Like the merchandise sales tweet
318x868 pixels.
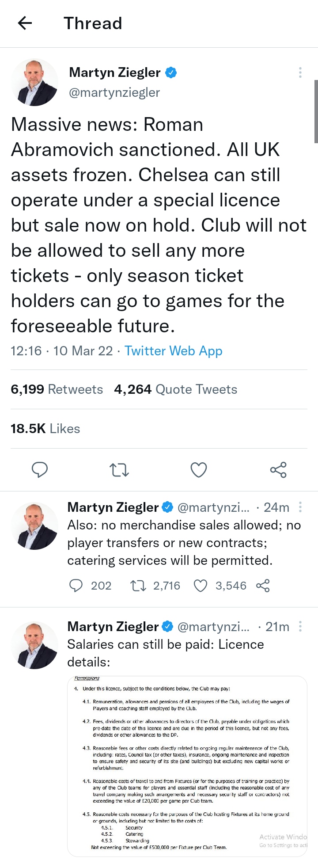pos(201,586)
